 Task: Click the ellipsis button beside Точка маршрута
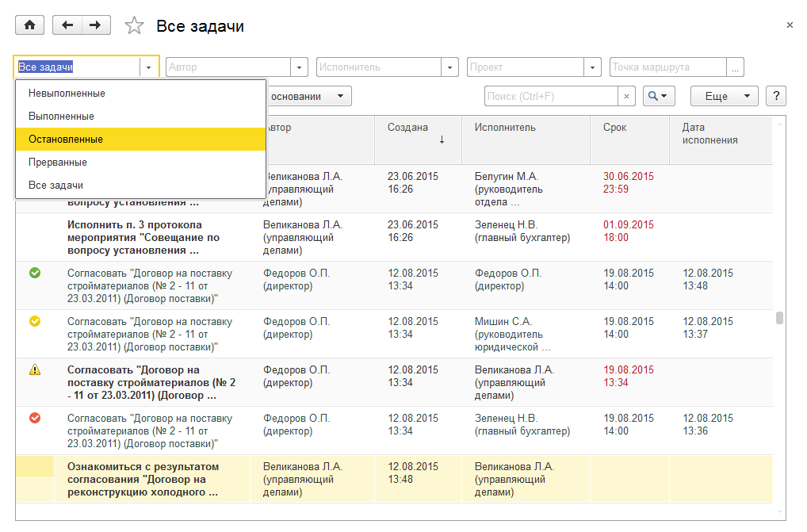point(735,67)
